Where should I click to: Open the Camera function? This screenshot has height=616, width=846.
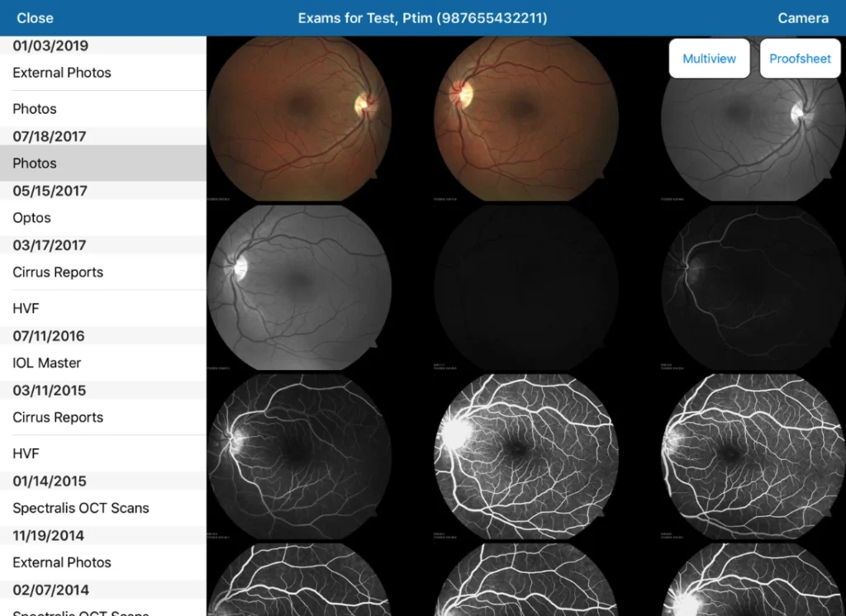(802, 17)
